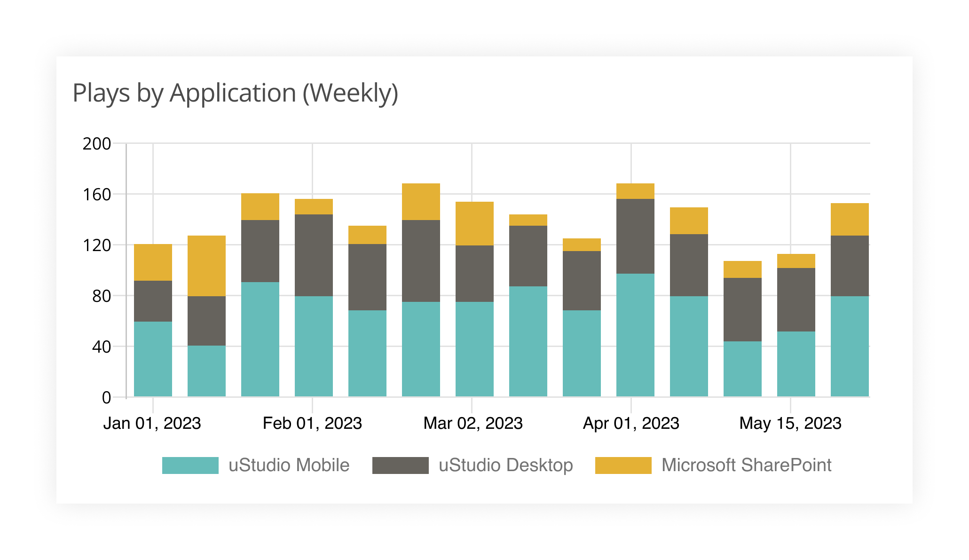Click the uStudio Desktop gray legend swatch
The height and width of the screenshot is (560, 969).
coord(400,465)
